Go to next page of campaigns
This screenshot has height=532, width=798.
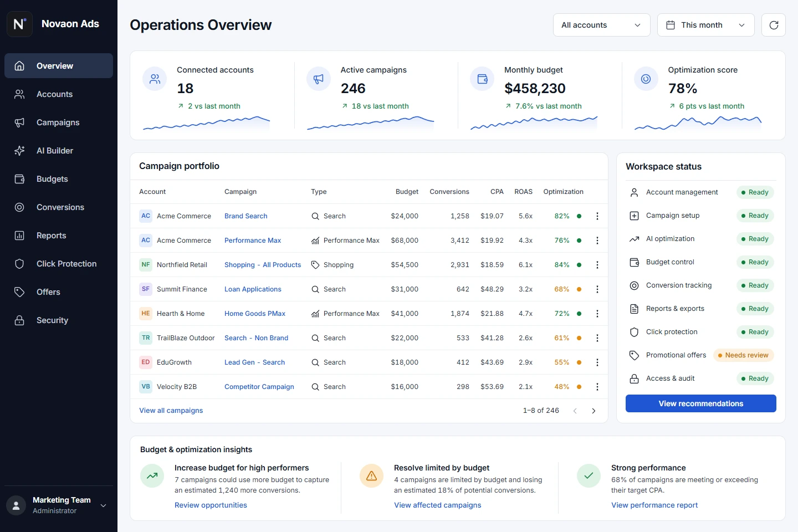tap(594, 411)
